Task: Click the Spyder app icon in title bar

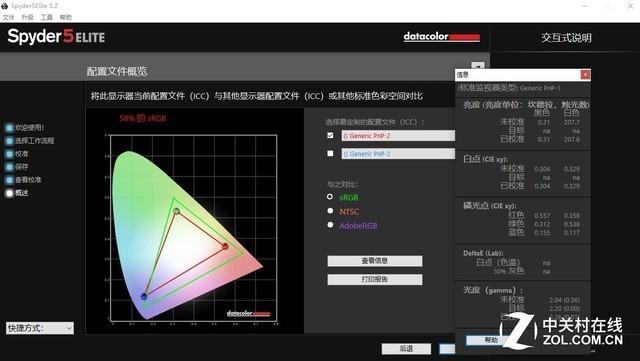Action: pos(4,6)
